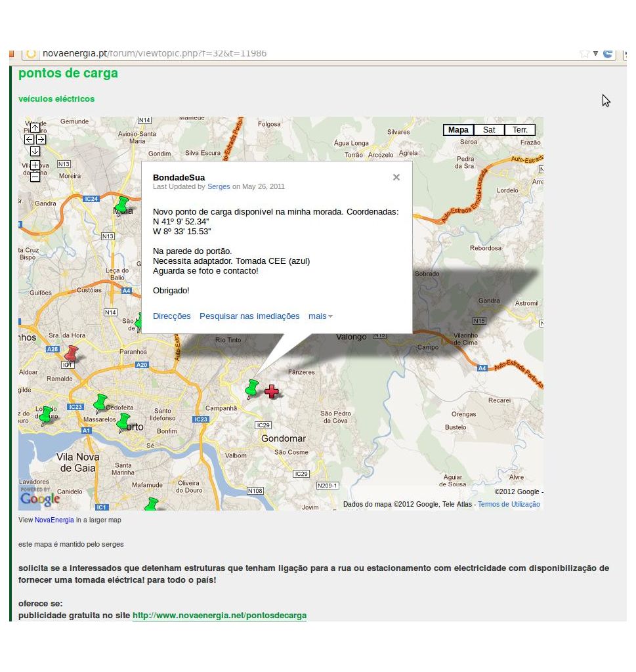Pan the map left with arrow button

click(x=29, y=140)
